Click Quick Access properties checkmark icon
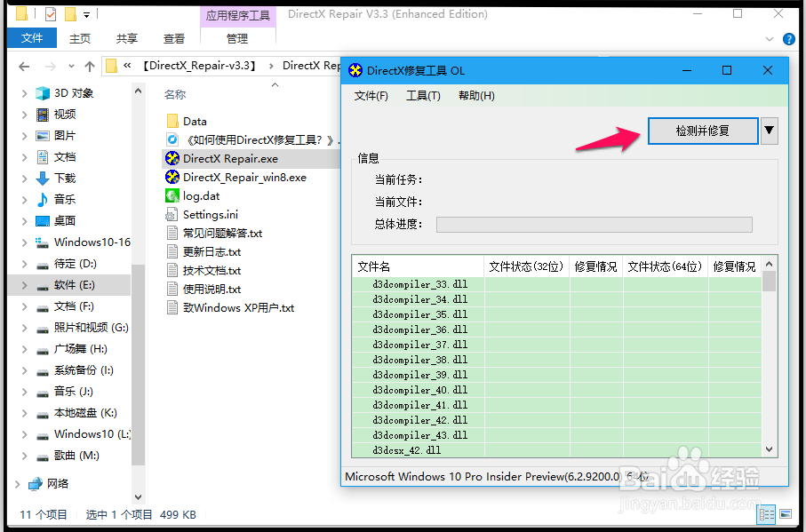 [x=51, y=14]
